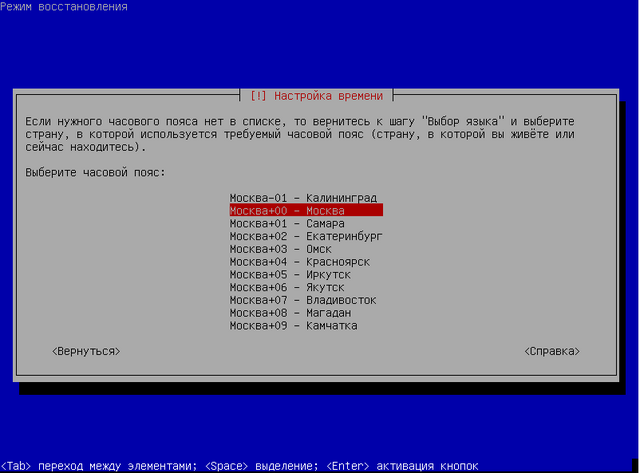Choose the highlighted Москва+00 Москва entry

coord(305,211)
